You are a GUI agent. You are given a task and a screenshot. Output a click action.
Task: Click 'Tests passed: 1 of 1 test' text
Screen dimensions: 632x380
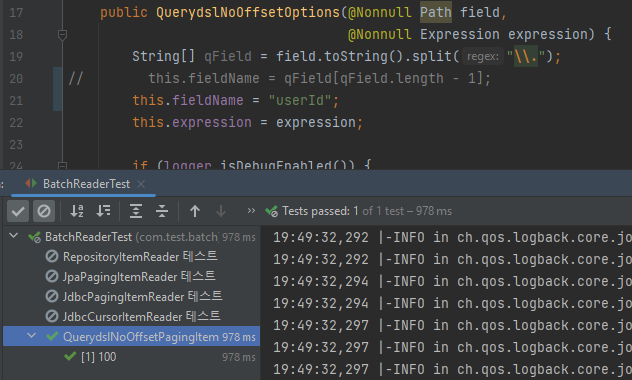pos(343,211)
